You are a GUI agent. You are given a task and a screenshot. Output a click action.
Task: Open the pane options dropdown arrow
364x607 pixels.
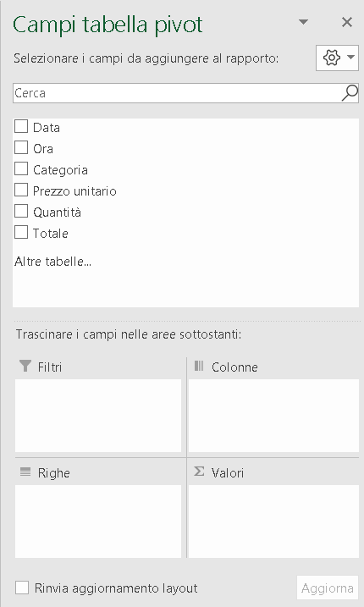[x=304, y=22]
